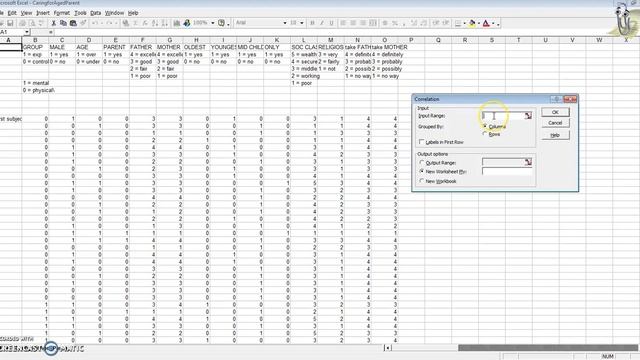640x360 pixels.
Task: Click Help button in Correlation dialog
Action: [x=555, y=135]
